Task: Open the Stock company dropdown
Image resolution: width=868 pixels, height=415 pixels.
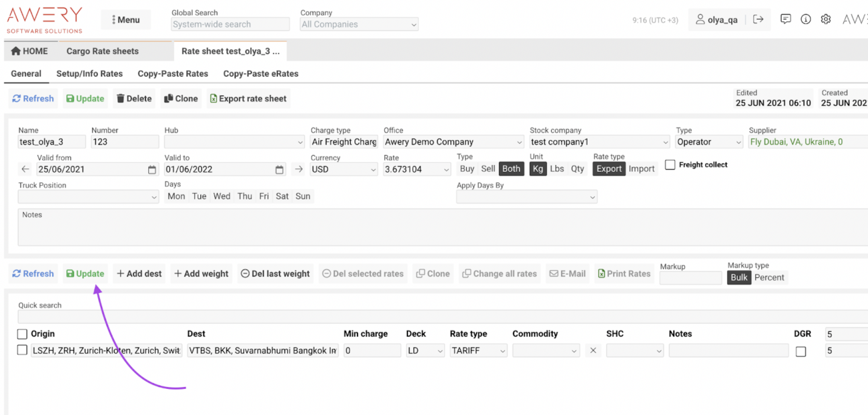Action: pos(599,142)
